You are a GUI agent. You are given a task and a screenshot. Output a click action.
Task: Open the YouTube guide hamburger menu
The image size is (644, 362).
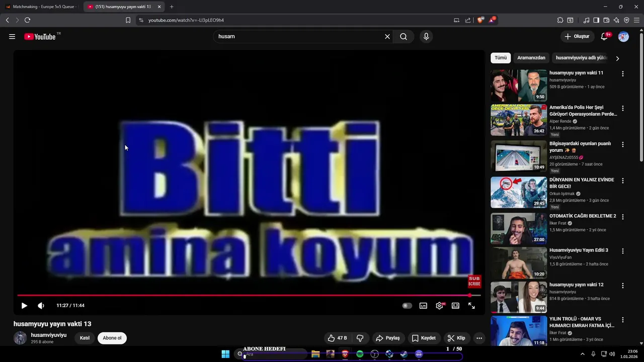click(12, 37)
